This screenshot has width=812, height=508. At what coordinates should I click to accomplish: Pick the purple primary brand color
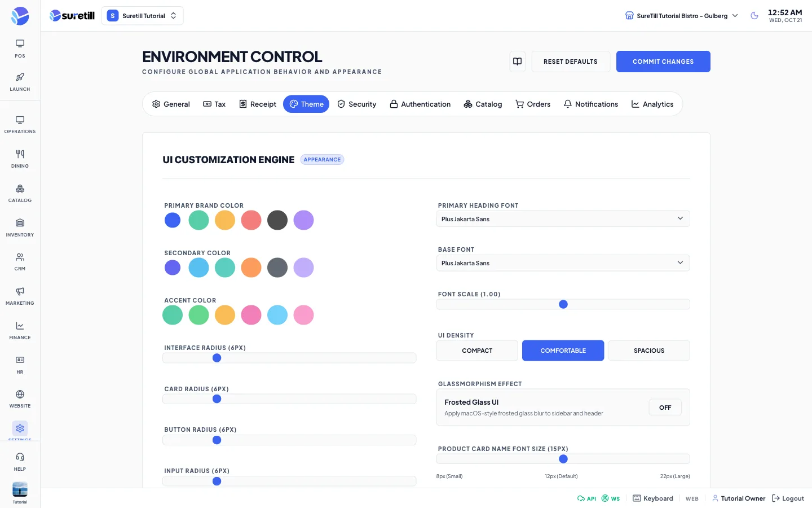(303, 220)
